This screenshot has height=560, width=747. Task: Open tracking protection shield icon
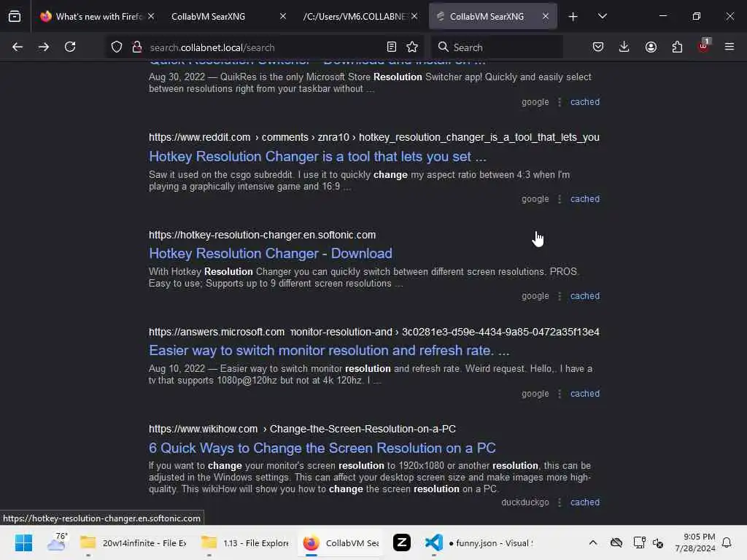tap(117, 47)
